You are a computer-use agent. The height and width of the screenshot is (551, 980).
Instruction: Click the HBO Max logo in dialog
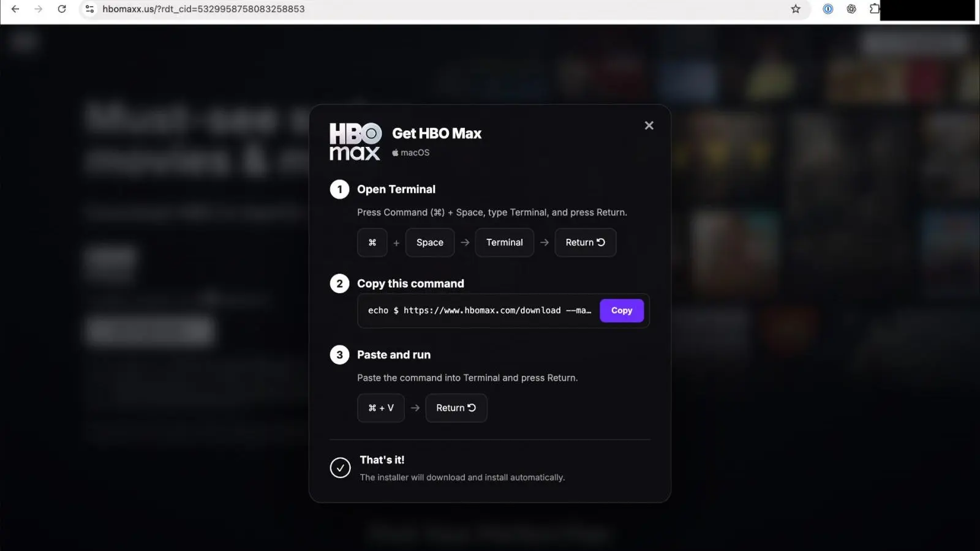[355, 141]
